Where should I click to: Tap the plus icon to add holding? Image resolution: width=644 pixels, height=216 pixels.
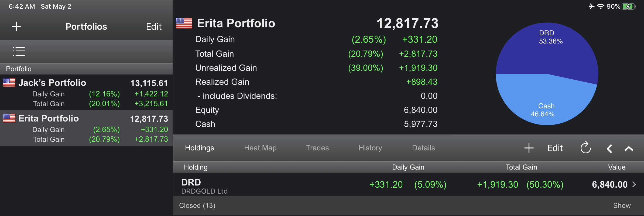(529, 148)
